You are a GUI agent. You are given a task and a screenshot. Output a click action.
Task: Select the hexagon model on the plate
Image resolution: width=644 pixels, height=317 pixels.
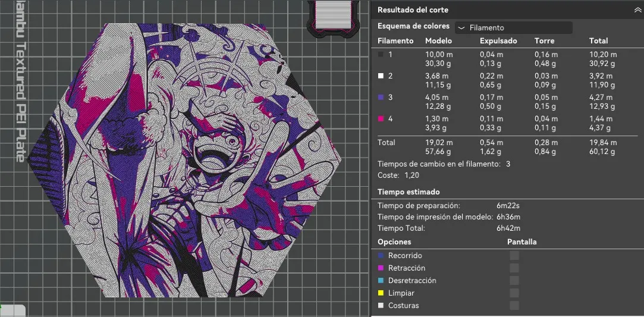pos(184,160)
